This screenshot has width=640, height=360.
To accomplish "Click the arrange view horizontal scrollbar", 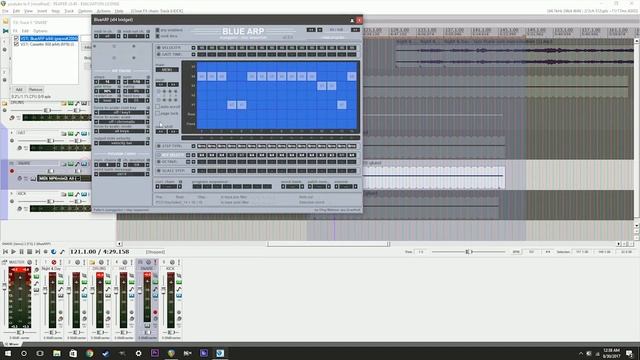I will (x=329, y=244).
